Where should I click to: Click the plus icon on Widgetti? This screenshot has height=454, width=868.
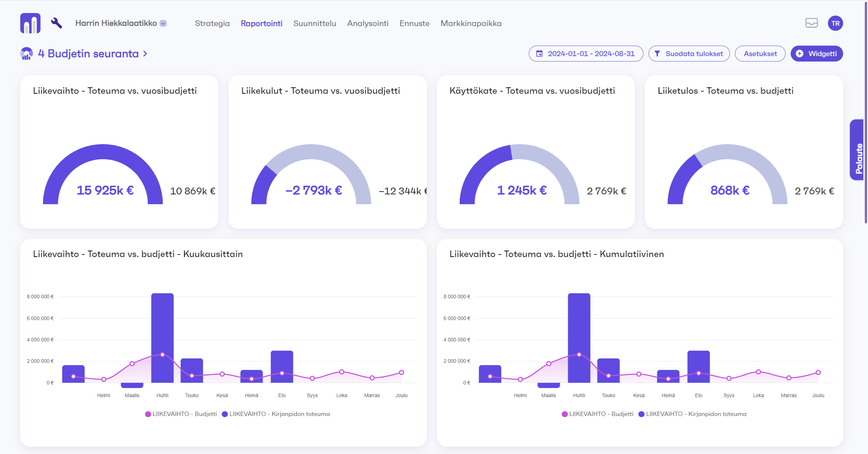800,54
